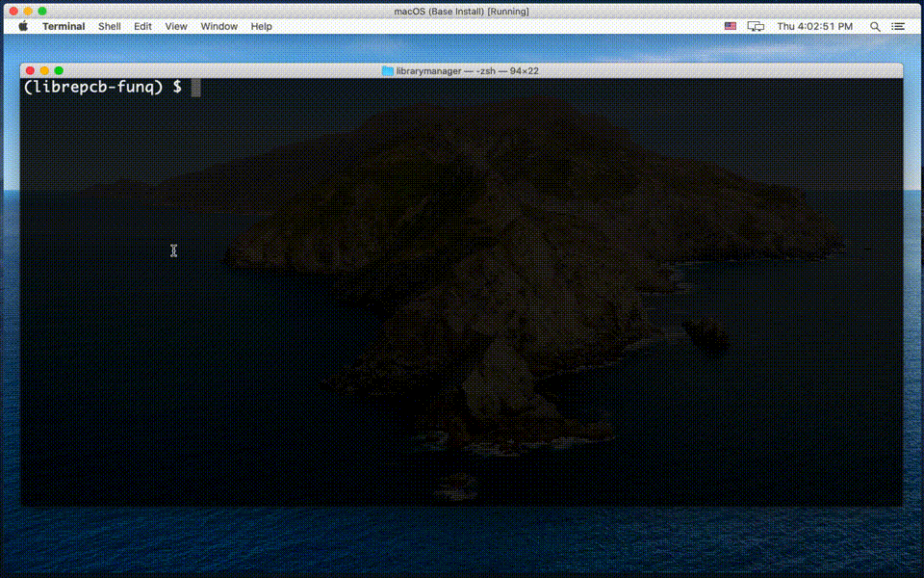Open the View menu
This screenshot has height=578, width=924.
[175, 26]
